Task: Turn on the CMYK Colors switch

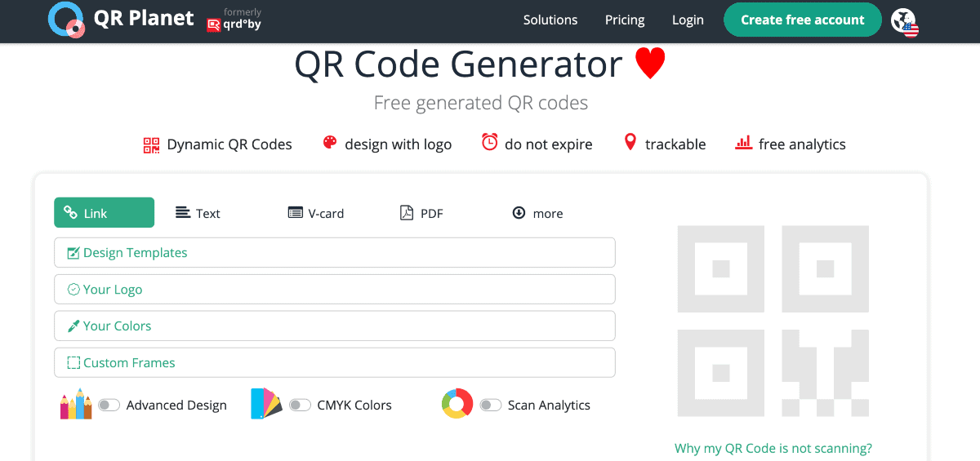Action: click(300, 406)
